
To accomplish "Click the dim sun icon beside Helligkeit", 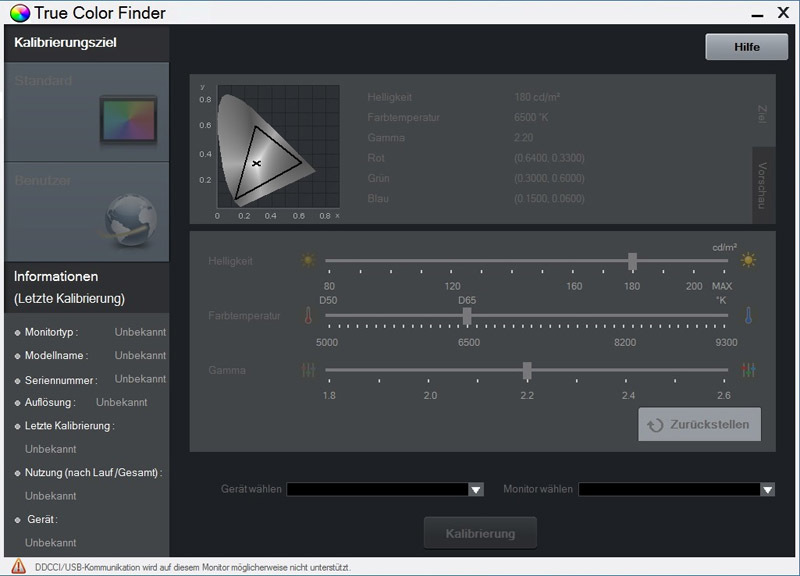I will pyautogui.click(x=308, y=260).
